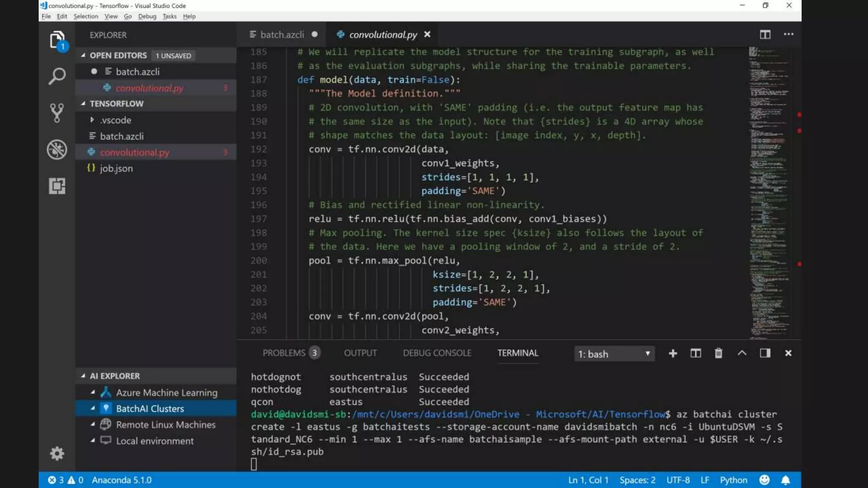This screenshot has width=868, height=488.
Task: Select Anaconda 5.1.0 Python interpreter in status bar
Action: (122, 480)
